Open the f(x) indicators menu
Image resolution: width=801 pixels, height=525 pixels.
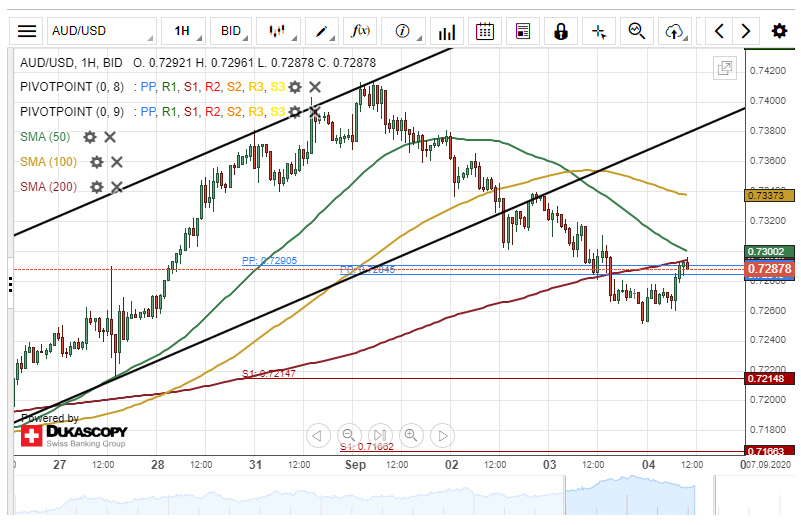[360, 31]
